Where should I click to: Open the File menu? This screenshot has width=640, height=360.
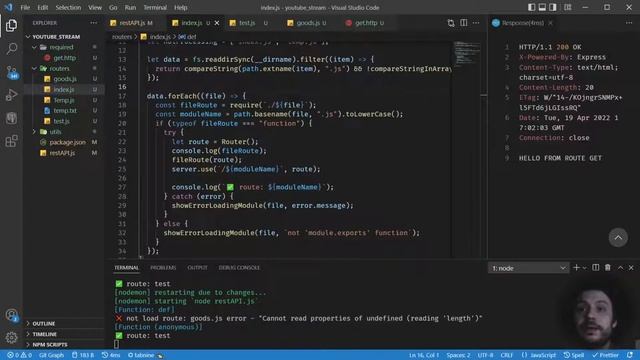click(25, 7)
